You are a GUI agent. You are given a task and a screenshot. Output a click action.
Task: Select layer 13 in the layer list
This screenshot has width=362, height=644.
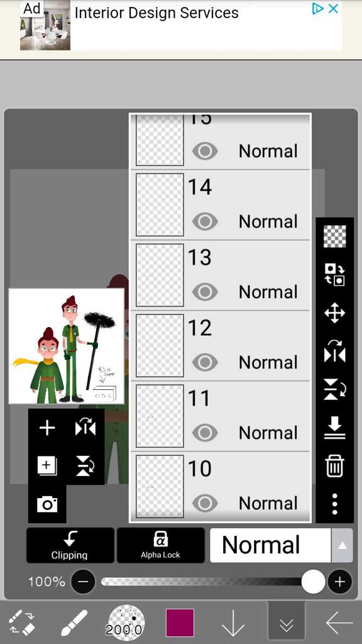click(x=221, y=275)
